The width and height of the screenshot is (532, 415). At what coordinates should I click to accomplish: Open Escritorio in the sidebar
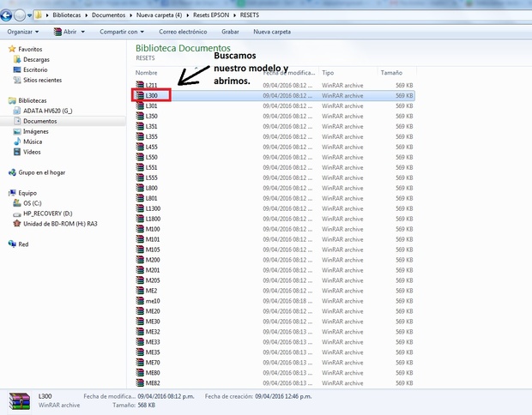click(35, 69)
